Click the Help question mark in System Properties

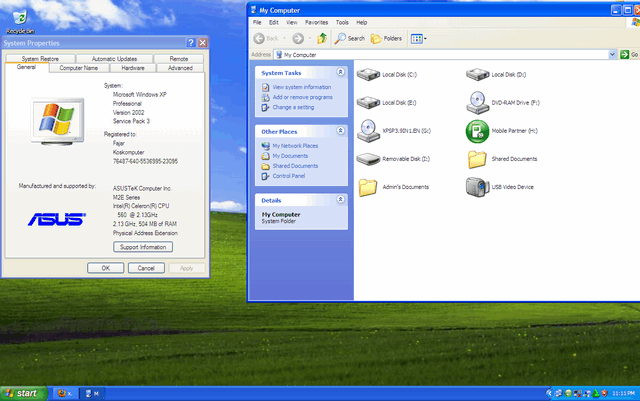point(191,42)
